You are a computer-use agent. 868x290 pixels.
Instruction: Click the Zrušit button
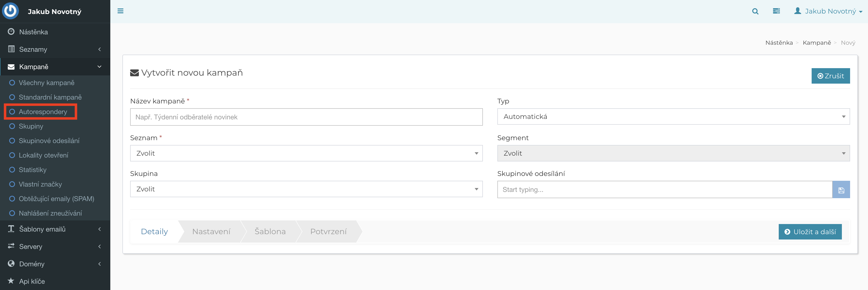pos(831,76)
